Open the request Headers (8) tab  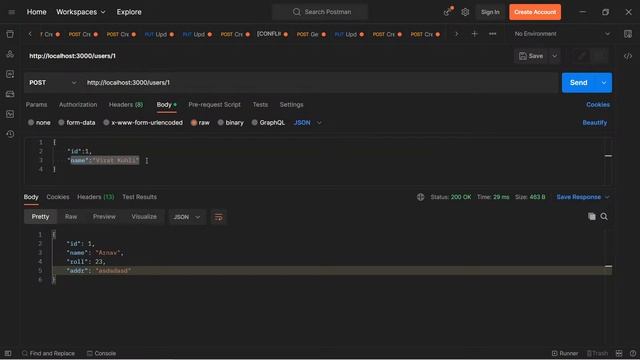click(126, 105)
